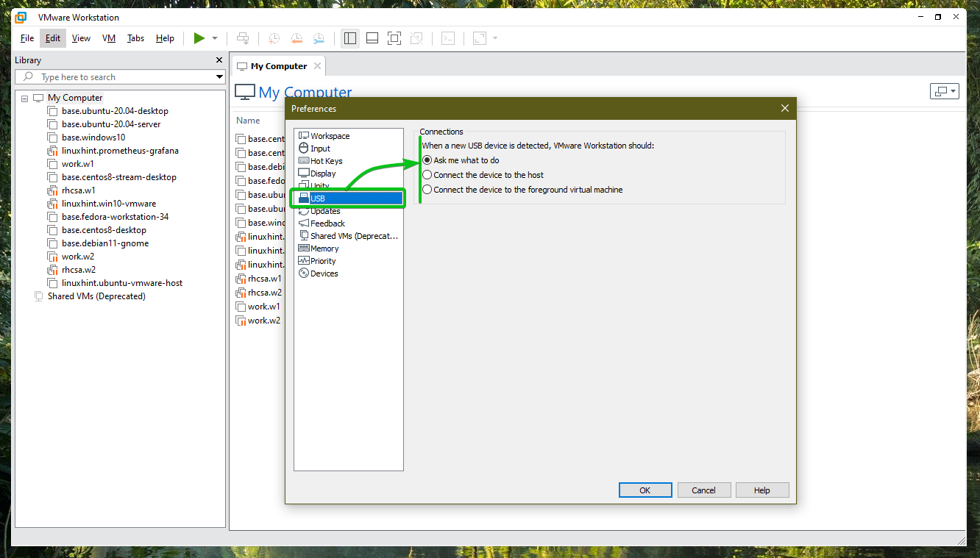Click the take snapshot toolbar icon

click(273, 37)
